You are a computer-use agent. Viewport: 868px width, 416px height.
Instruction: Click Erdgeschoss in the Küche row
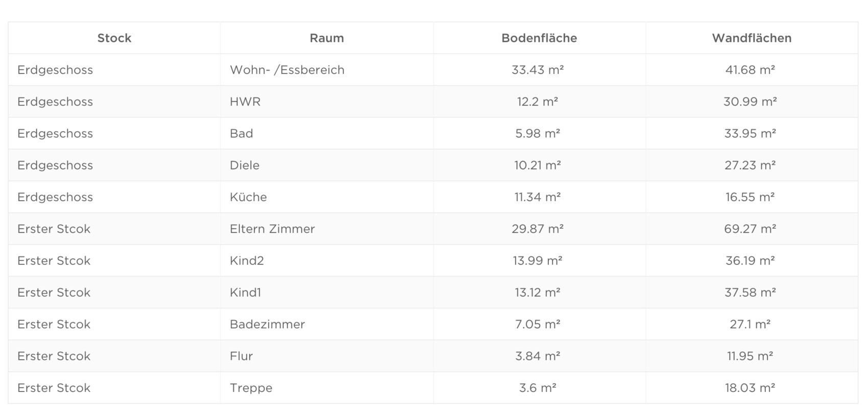55,197
